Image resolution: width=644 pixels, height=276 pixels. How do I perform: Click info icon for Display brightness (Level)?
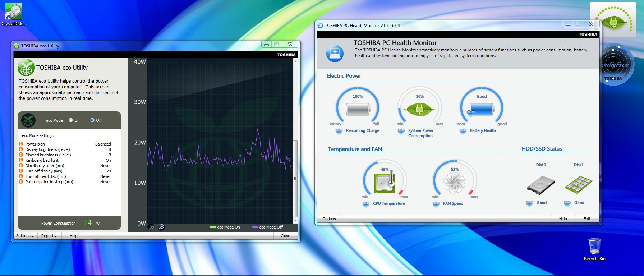coord(21,149)
